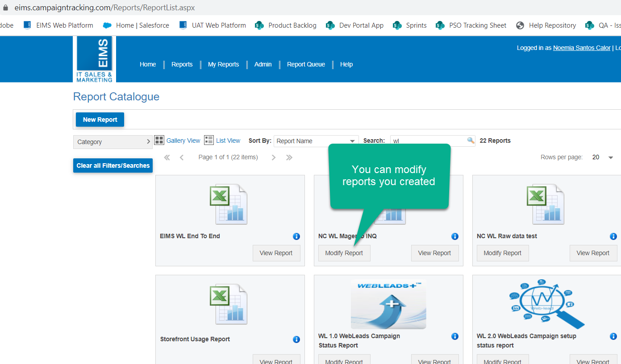Open the UAT Web Platform bookmark

[x=213, y=25]
